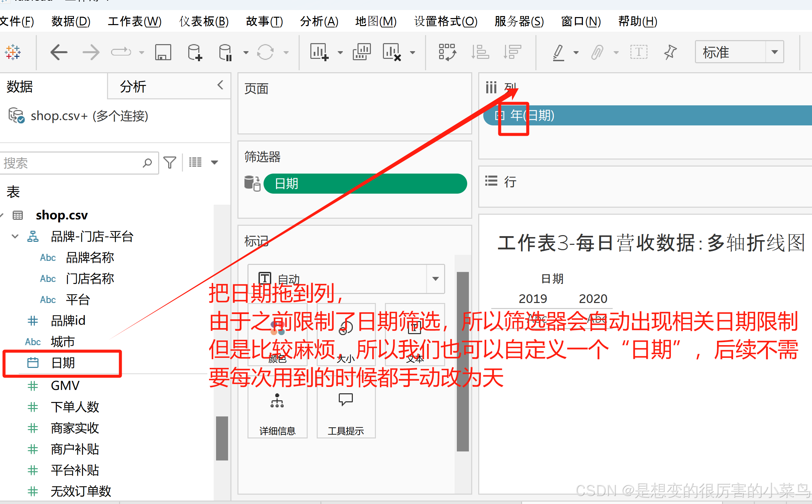Open the 分析(A) menu
The height and width of the screenshot is (504, 812).
click(319, 21)
